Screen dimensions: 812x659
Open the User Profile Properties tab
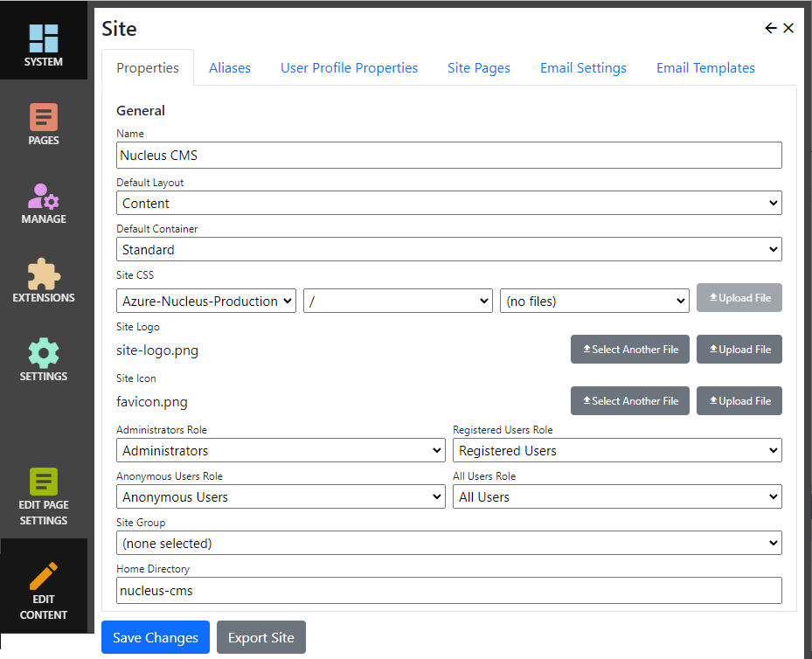[349, 68]
